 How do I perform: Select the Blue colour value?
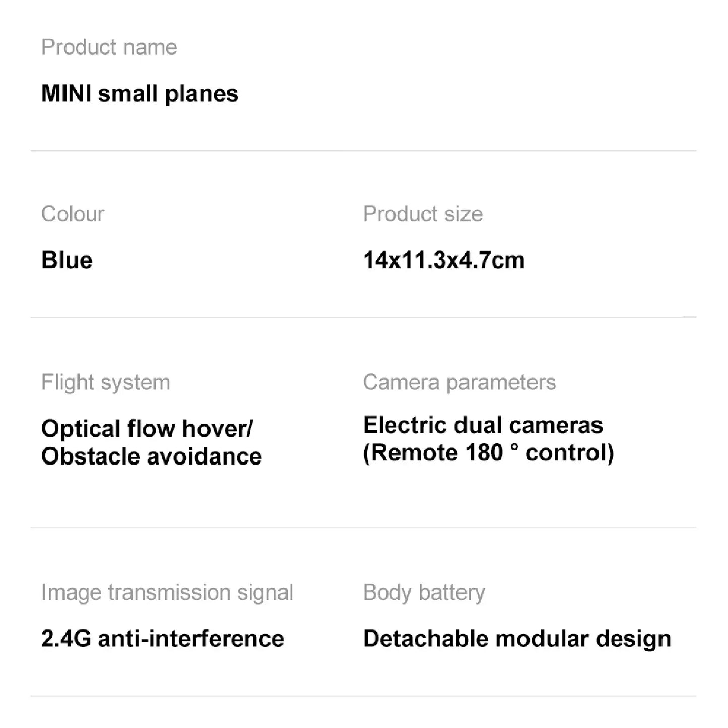pyautogui.click(x=67, y=260)
